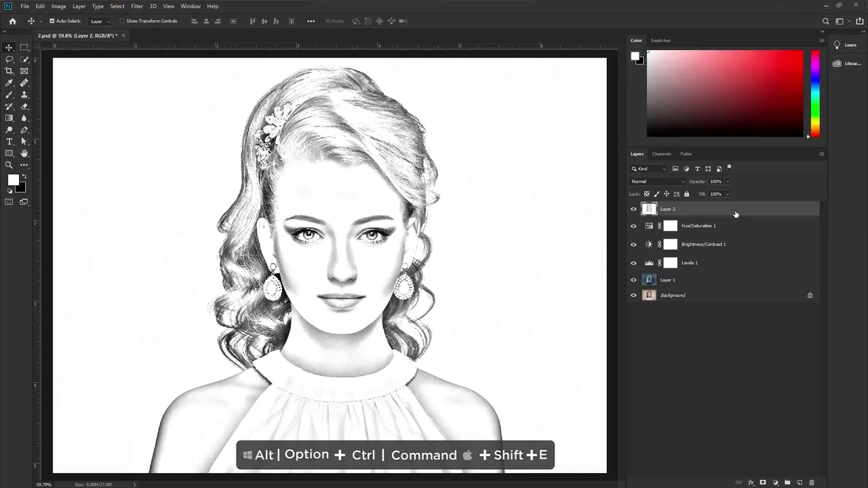Create a new layer icon
868x488 pixels.
point(800,483)
